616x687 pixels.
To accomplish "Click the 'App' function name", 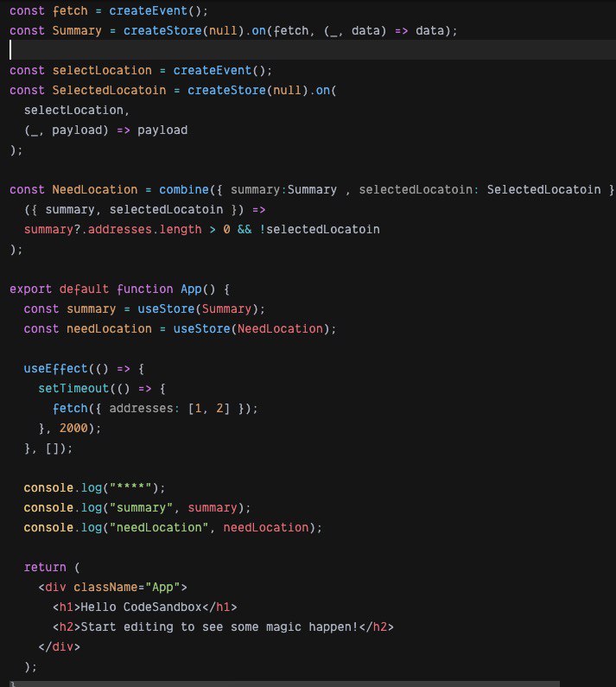I will point(191,289).
